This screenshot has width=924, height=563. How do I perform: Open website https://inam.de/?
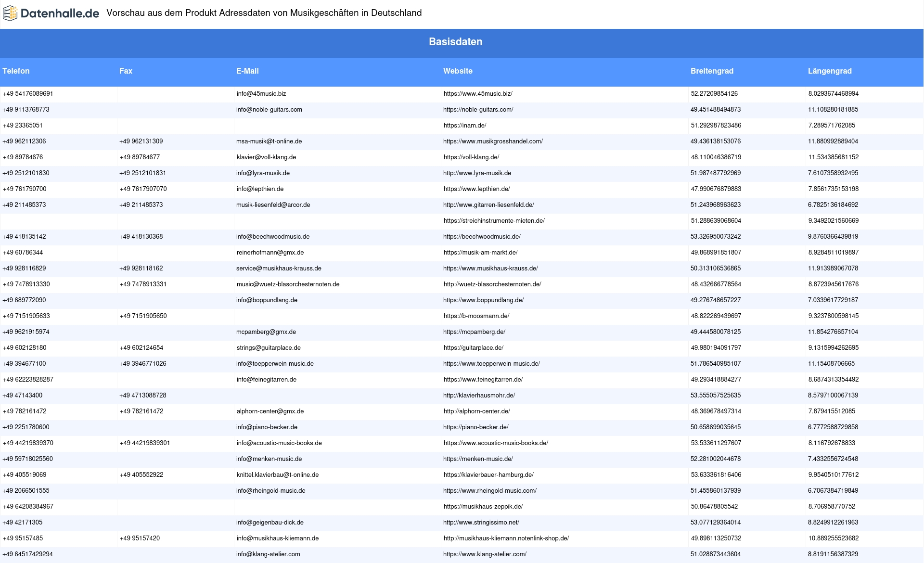pos(465,126)
